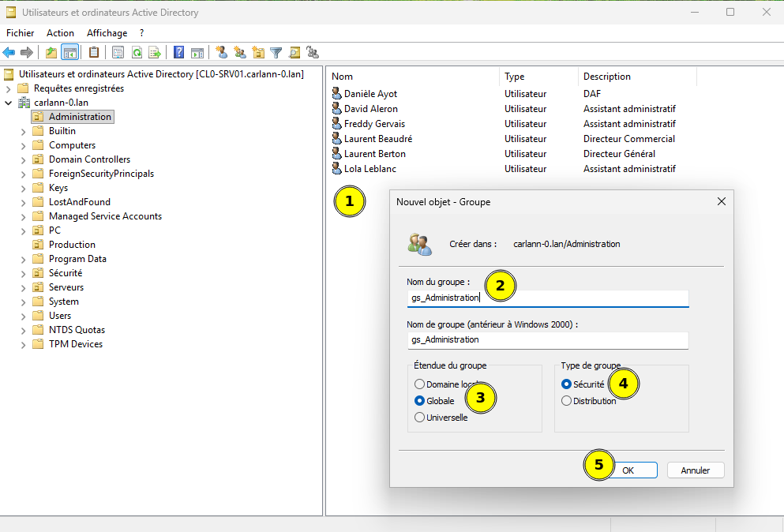Open the Fichier menu

click(21, 33)
